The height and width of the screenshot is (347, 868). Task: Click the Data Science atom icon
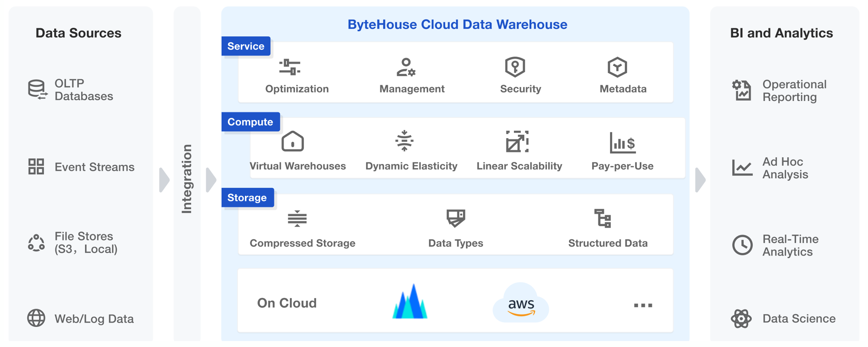click(741, 318)
